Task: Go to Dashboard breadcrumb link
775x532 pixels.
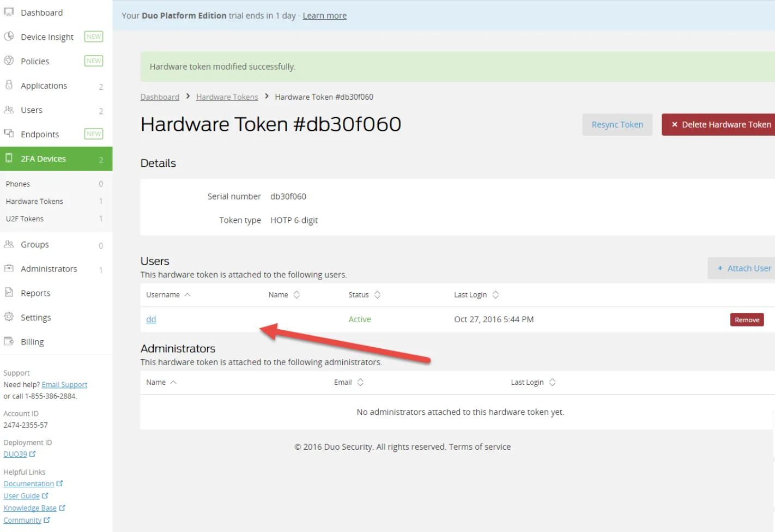Action: pos(160,97)
